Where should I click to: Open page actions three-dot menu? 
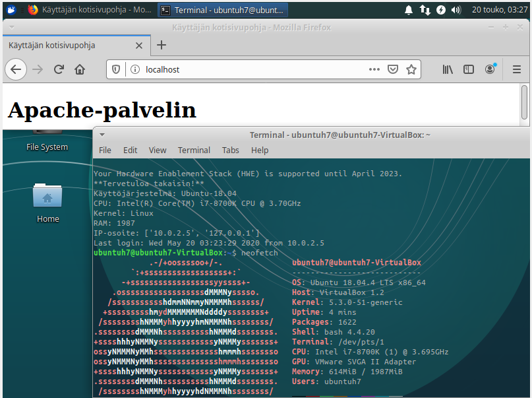coord(374,69)
